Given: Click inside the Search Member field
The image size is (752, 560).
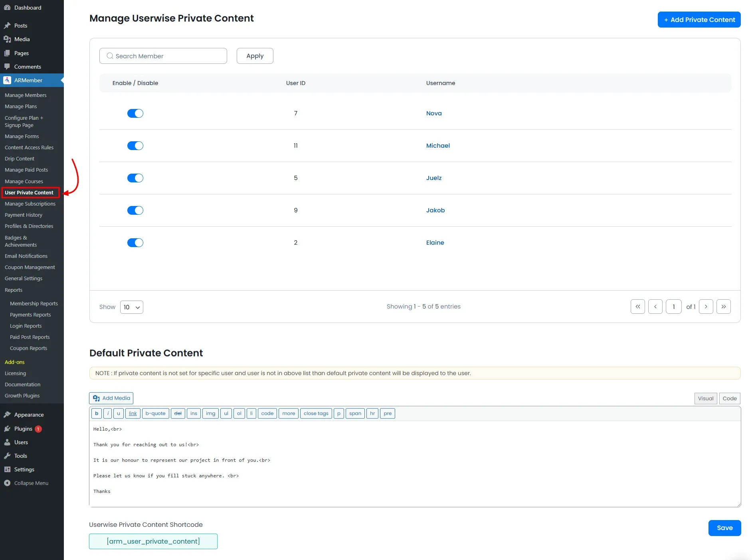Looking at the screenshot, I should [x=163, y=56].
